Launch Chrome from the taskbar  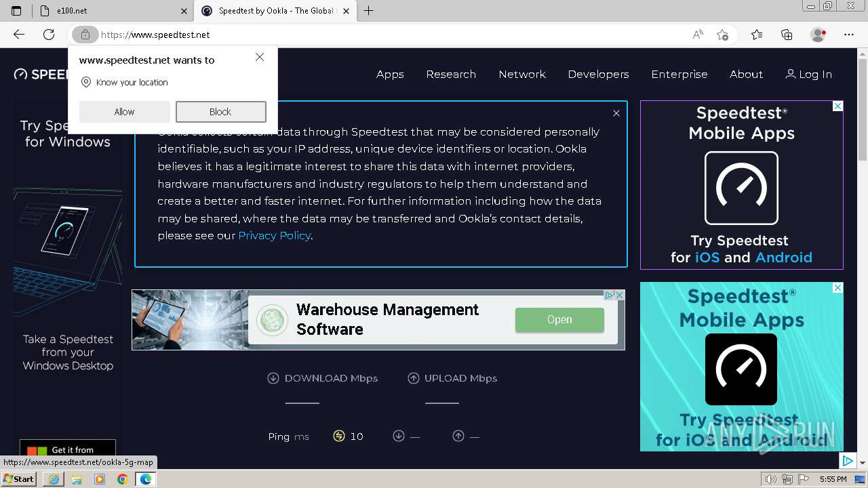point(122,479)
